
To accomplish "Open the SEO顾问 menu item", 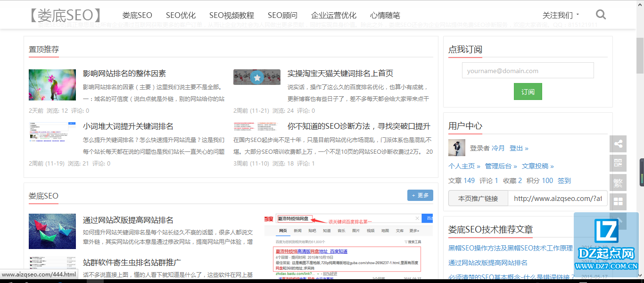I will [282, 16].
